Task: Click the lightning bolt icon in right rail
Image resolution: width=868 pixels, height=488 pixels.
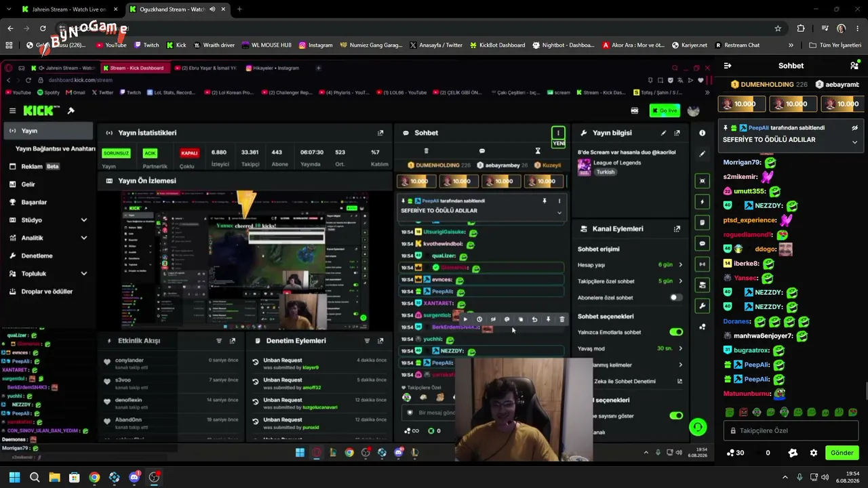Action: pos(703,201)
